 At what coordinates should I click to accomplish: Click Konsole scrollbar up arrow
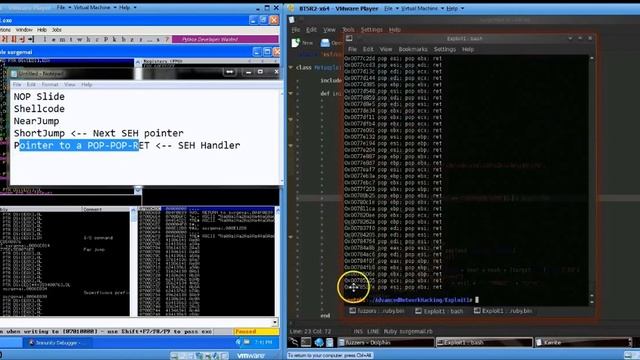tap(591, 58)
